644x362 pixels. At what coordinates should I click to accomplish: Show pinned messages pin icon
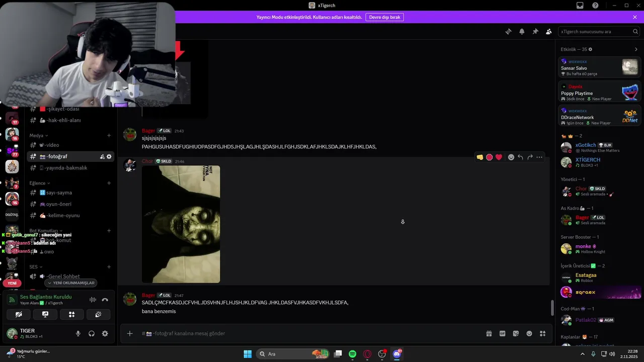pyautogui.click(x=535, y=31)
